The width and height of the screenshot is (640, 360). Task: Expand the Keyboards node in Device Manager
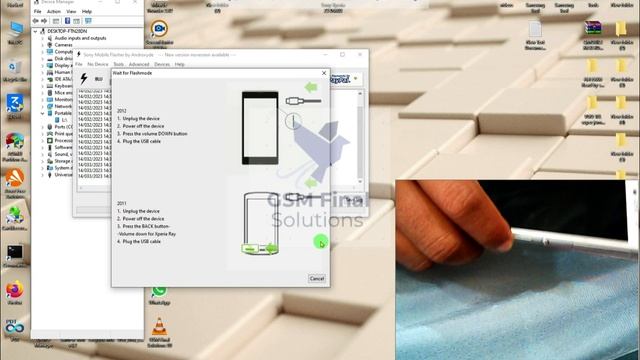[x=42, y=86]
